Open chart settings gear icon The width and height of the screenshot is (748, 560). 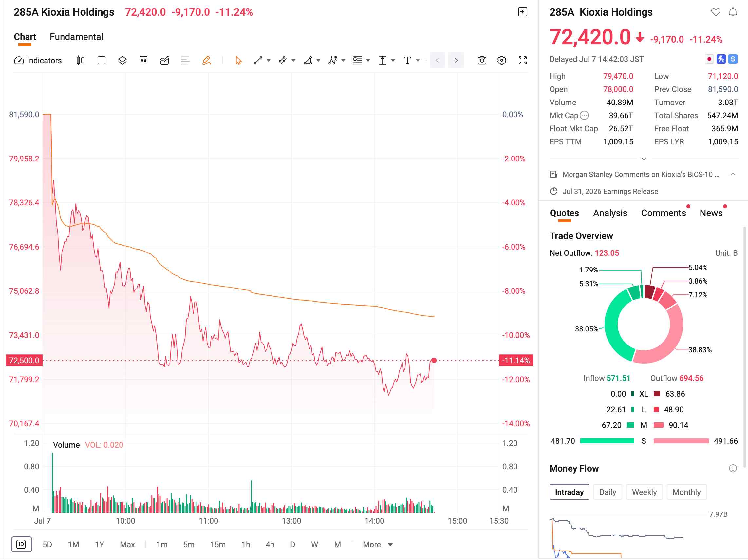(x=502, y=61)
